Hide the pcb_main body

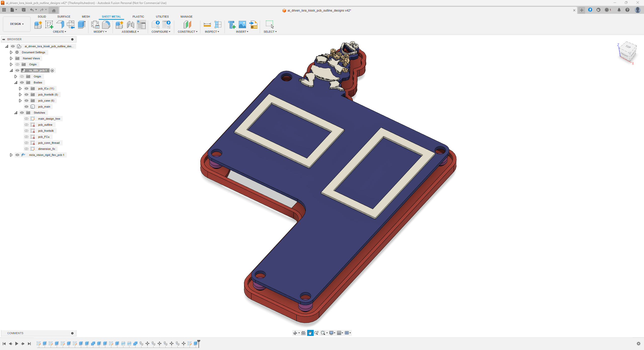tap(26, 107)
